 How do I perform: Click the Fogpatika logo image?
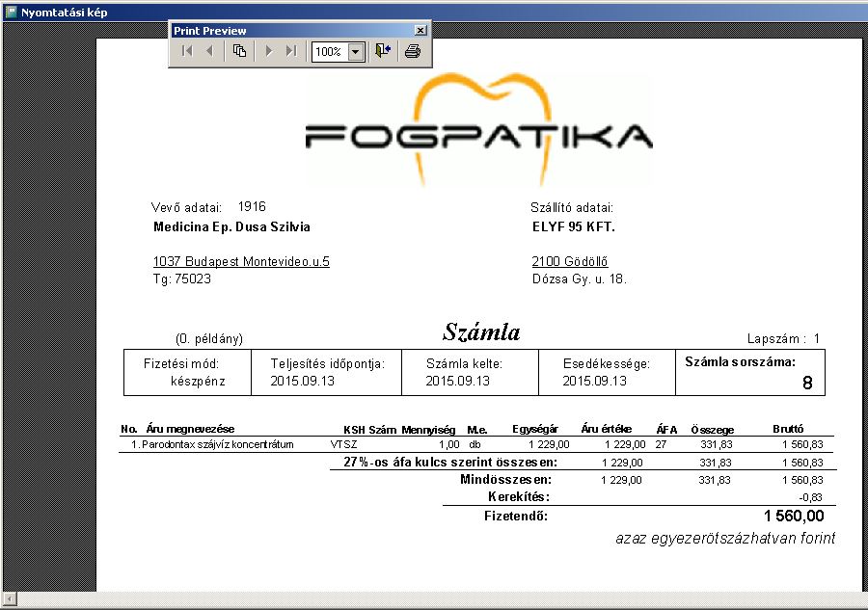[479, 130]
